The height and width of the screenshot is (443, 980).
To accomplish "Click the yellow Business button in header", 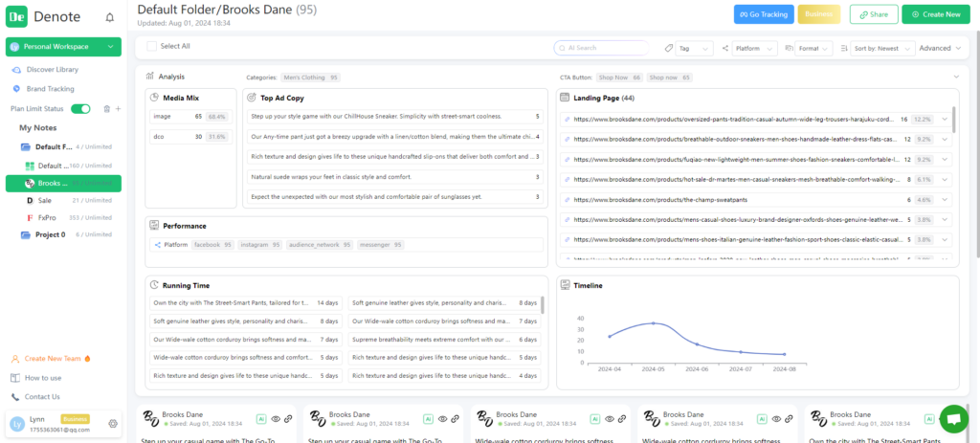I will (x=819, y=14).
